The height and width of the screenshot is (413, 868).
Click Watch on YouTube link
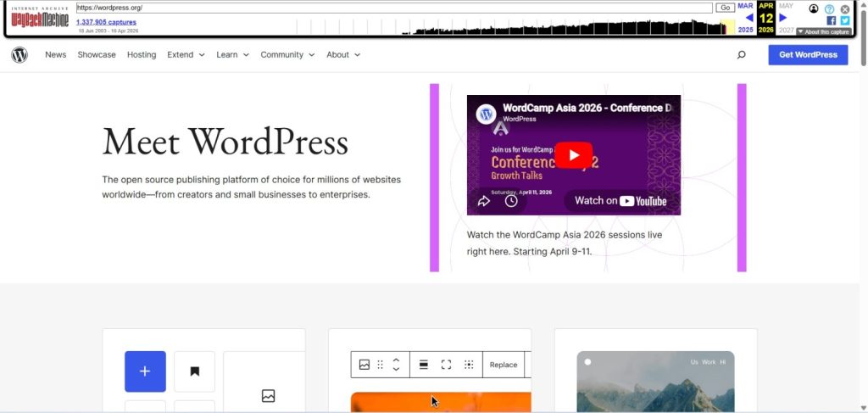pos(620,201)
